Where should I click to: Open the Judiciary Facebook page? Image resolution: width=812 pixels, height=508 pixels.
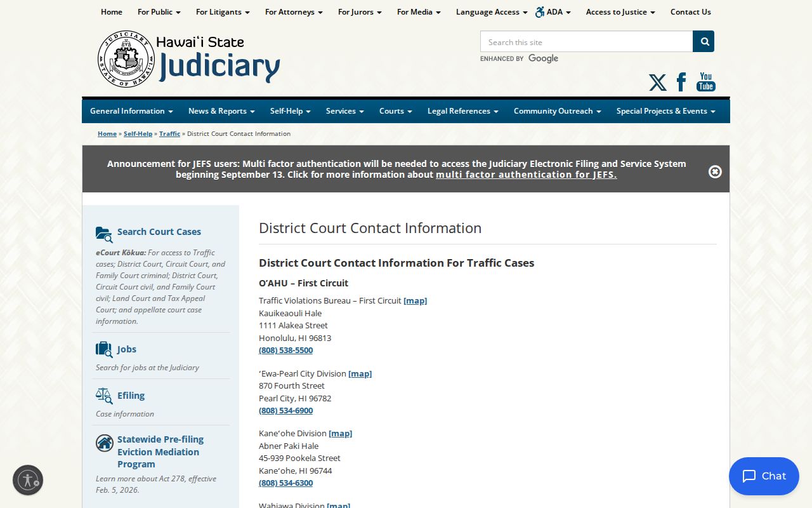681,82
